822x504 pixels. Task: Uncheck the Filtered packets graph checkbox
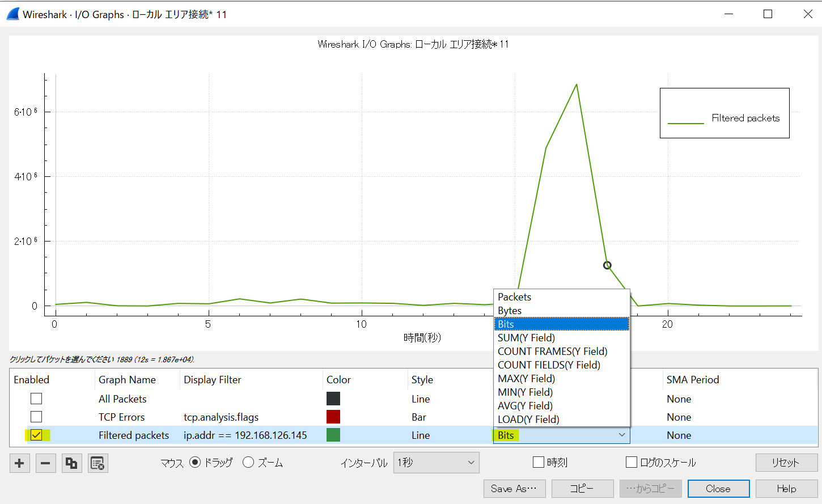[x=36, y=435]
